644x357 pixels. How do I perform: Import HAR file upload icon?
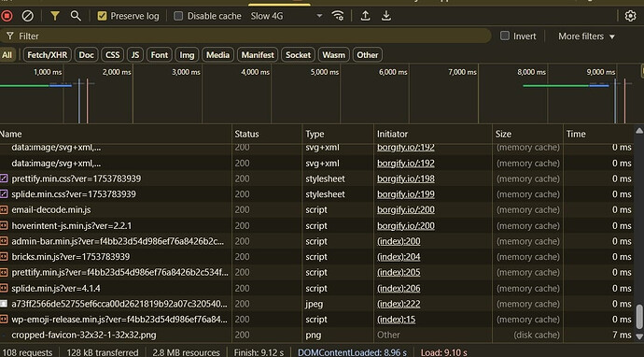pyautogui.click(x=365, y=16)
